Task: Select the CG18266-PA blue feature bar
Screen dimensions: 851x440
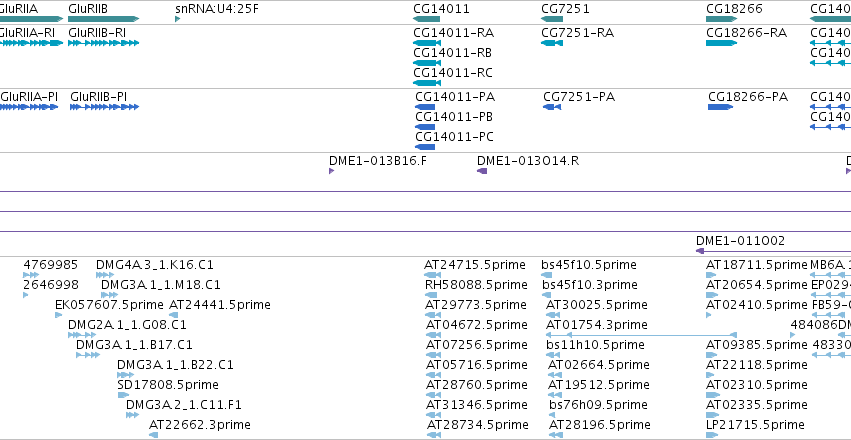Action: click(720, 107)
